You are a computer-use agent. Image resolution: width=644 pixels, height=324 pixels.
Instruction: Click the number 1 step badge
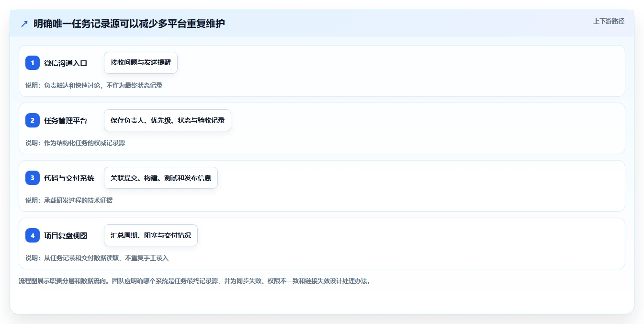[x=33, y=63]
